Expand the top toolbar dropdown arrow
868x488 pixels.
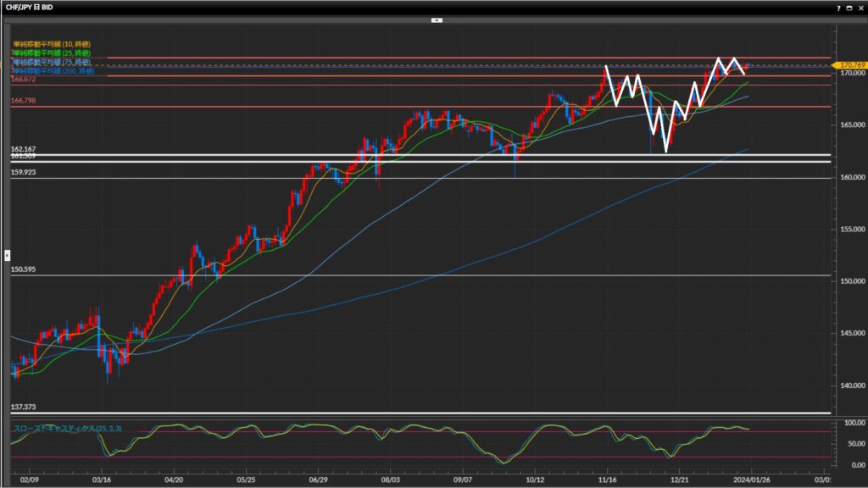pyautogui.click(x=437, y=19)
